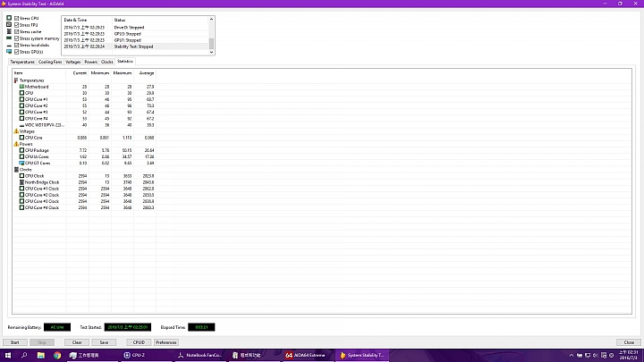This screenshot has height=362, width=644.
Task: Click the volume icon in the system tray
Action: pos(596,356)
